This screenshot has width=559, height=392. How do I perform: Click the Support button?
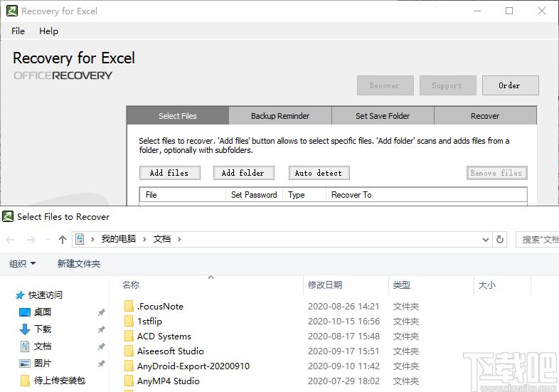[448, 85]
